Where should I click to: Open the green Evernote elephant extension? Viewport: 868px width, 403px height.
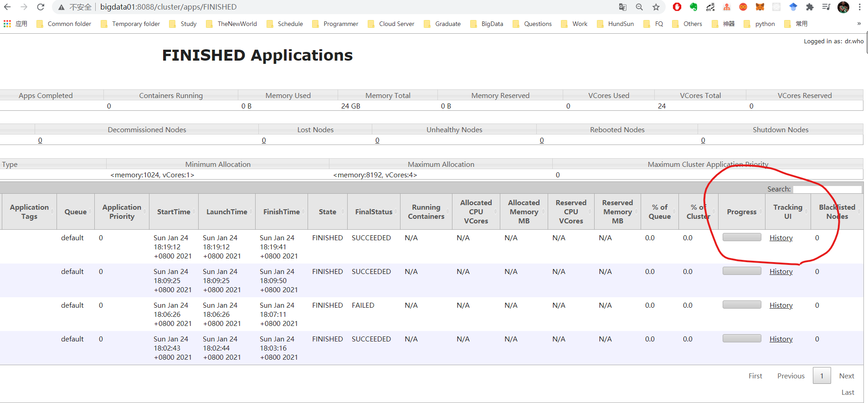pyautogui.click(x=693, y=7)
